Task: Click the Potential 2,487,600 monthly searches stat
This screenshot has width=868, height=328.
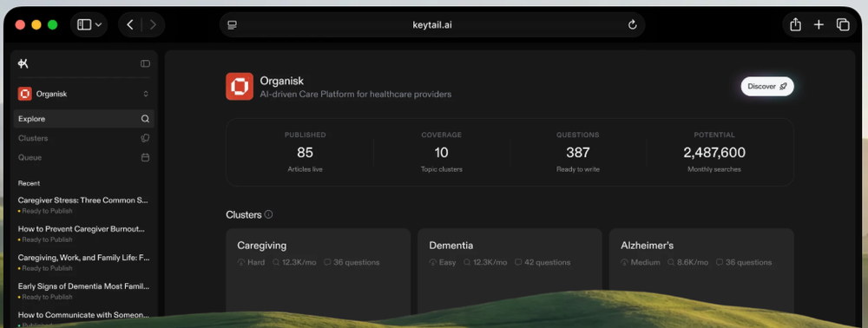Action: (x=714, y=152)
